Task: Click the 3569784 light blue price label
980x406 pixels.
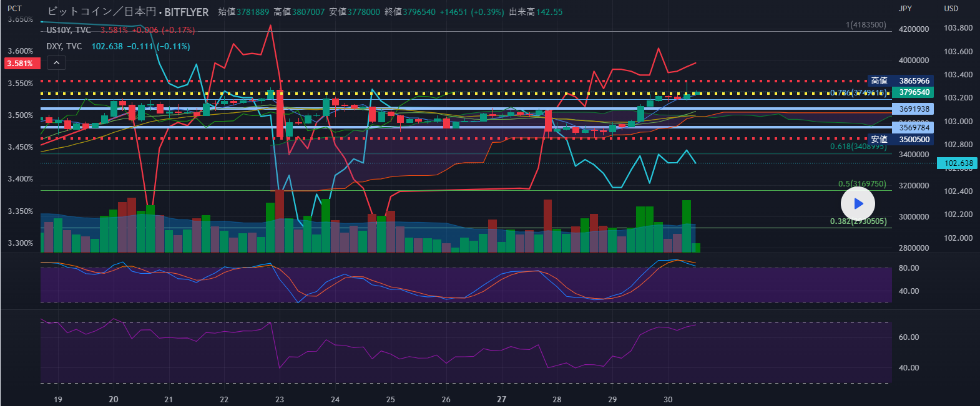Action: [x=914, y=127]
